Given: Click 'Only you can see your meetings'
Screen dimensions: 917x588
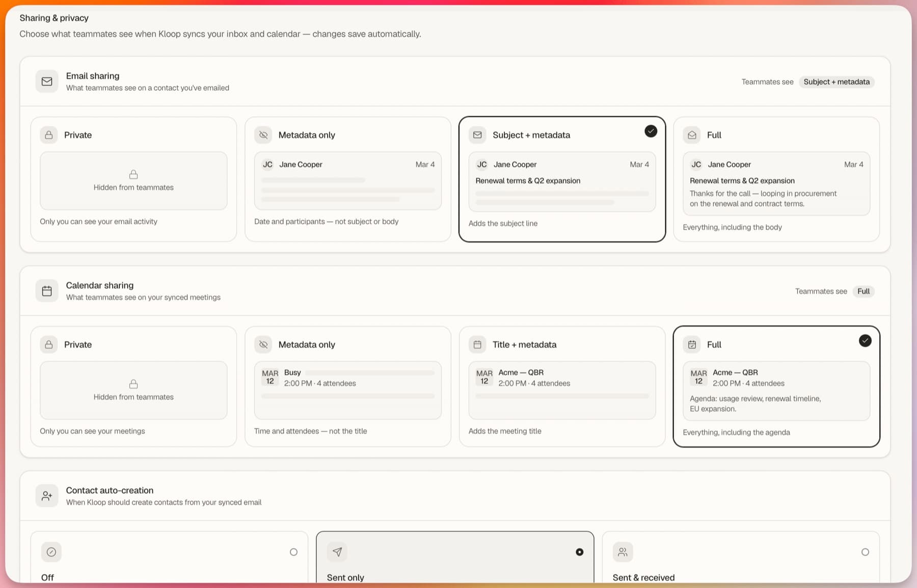Looking at the screenshot, I should pyautogui.click(x=93, y=431).
